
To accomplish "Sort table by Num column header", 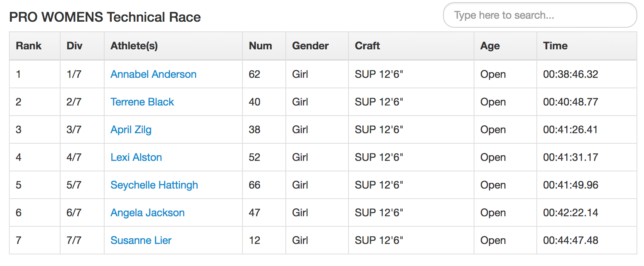I will pyautogui.click(x=260, y=46).
